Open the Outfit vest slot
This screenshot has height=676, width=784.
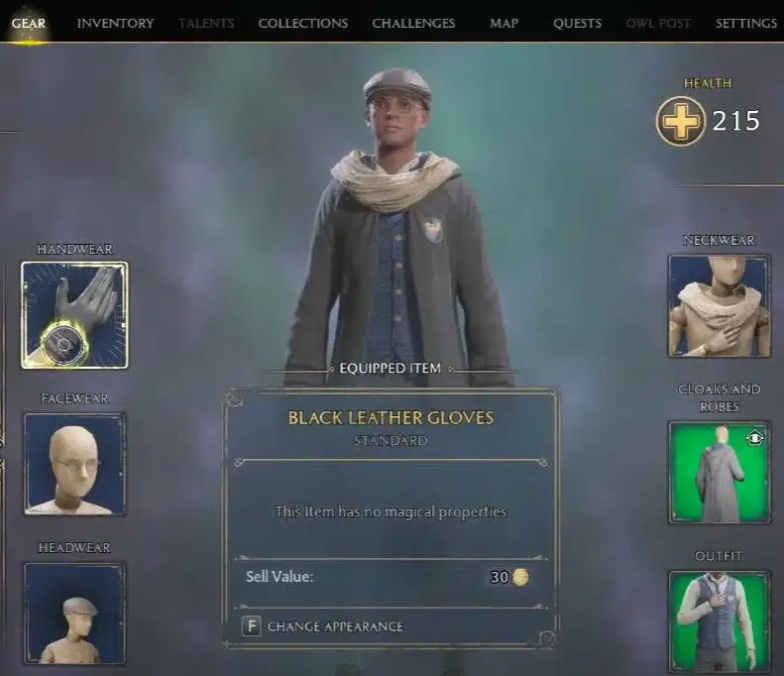(x=719, y=621)
